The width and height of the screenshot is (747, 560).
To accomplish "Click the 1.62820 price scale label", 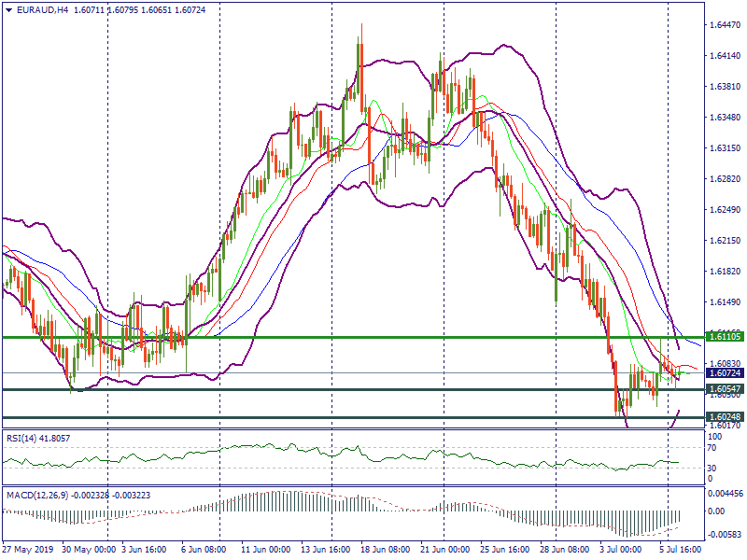I will 725,178.
